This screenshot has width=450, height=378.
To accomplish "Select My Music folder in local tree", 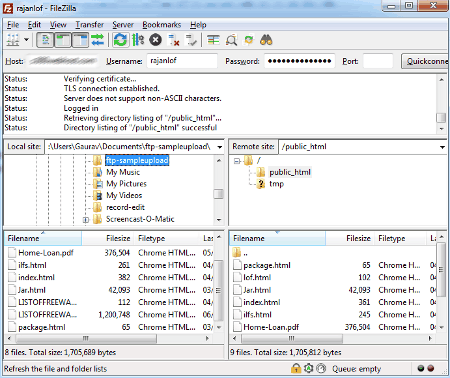I will 123,172.
